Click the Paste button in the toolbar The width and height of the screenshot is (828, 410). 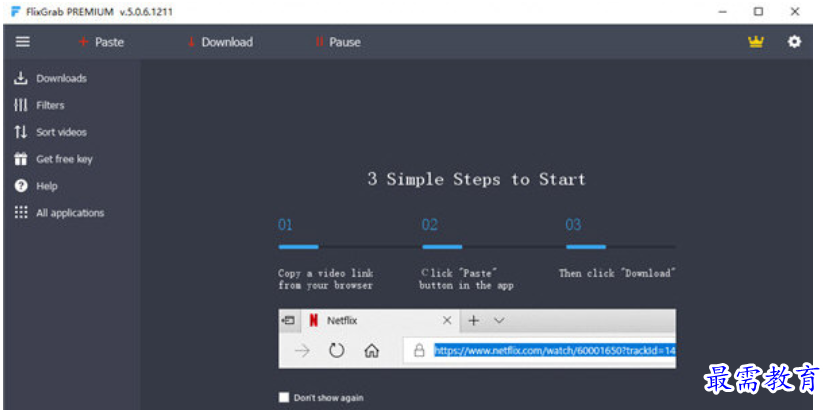pos(101,42)
